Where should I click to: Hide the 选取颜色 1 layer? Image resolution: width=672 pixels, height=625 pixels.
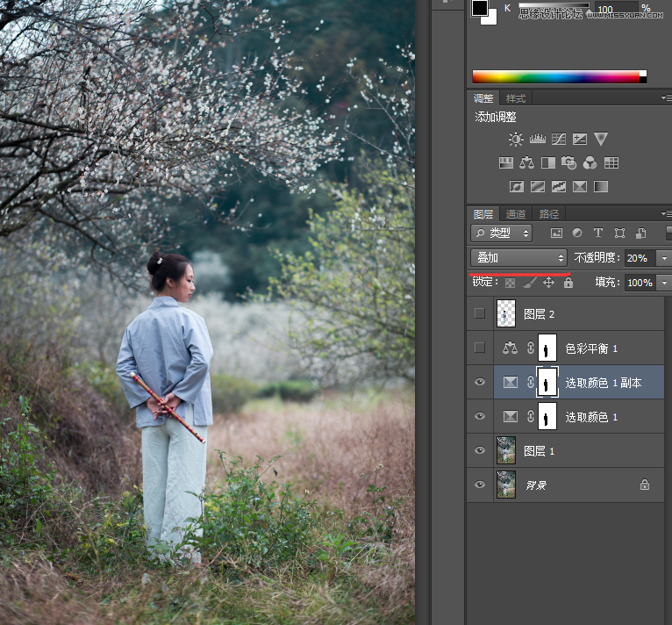point(480,416)
